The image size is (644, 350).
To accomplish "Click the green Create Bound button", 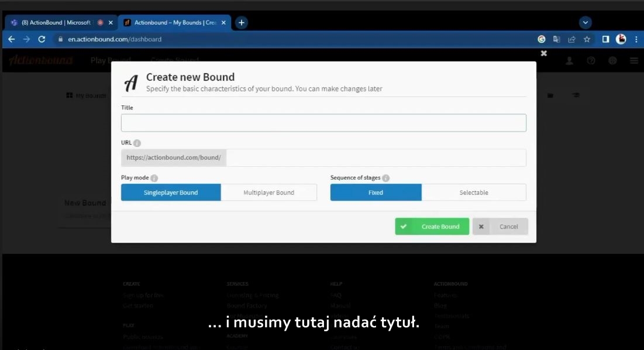I will click(432, 227).
